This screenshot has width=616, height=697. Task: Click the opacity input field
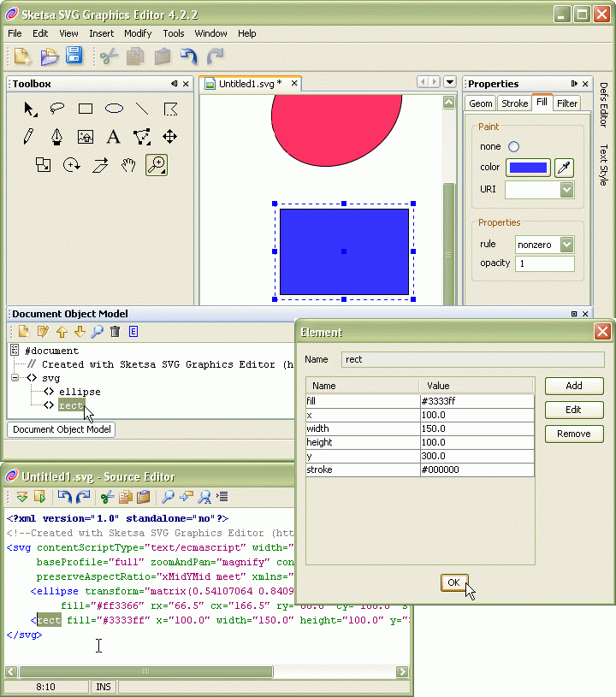point(544,263)
